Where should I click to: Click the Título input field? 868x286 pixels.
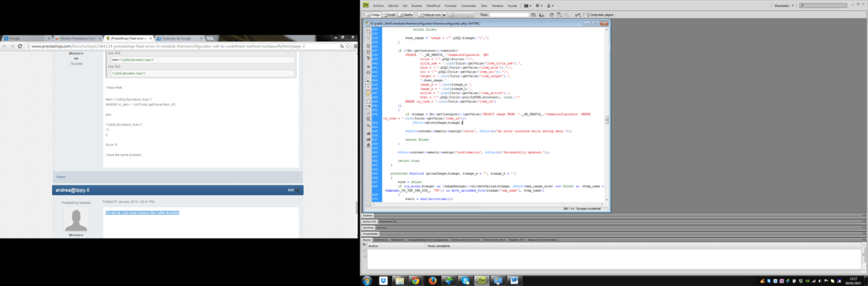click(509, 15)
